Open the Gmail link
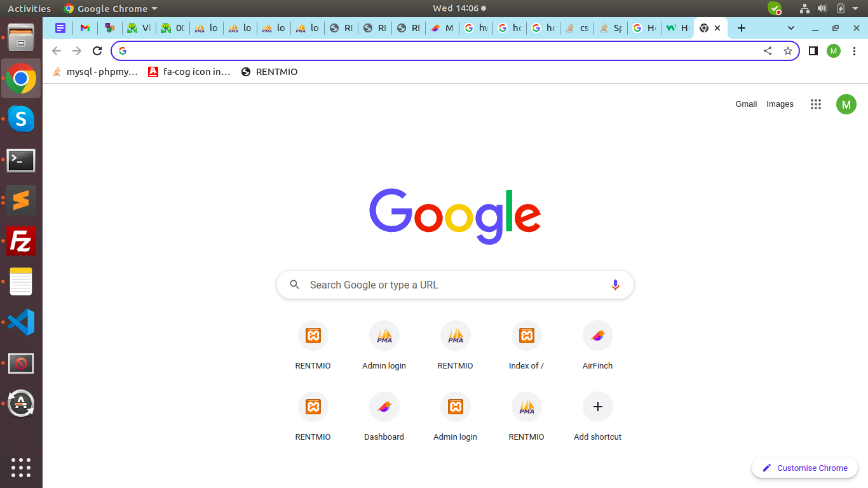The image size is (868, 488). 746,104
